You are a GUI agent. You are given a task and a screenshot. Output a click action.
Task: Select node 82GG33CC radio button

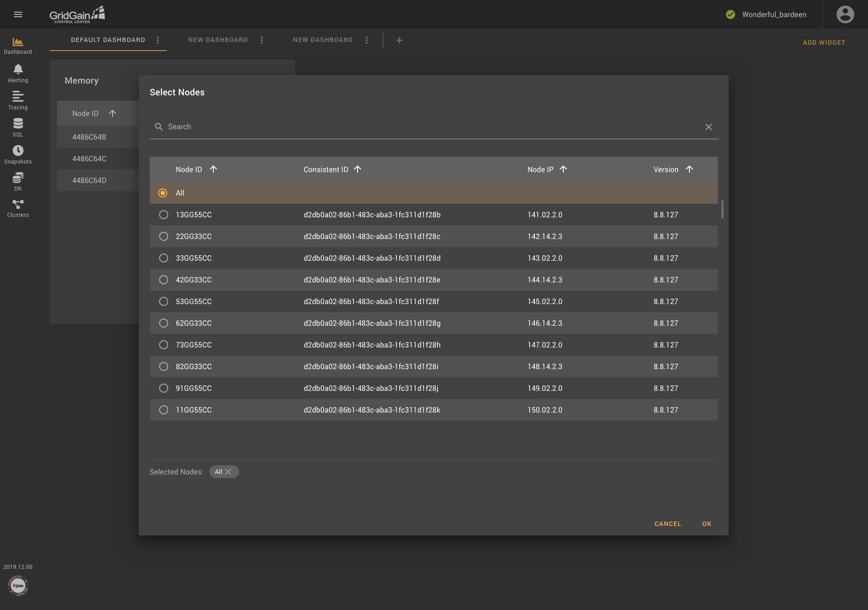[x=164, y=366]
